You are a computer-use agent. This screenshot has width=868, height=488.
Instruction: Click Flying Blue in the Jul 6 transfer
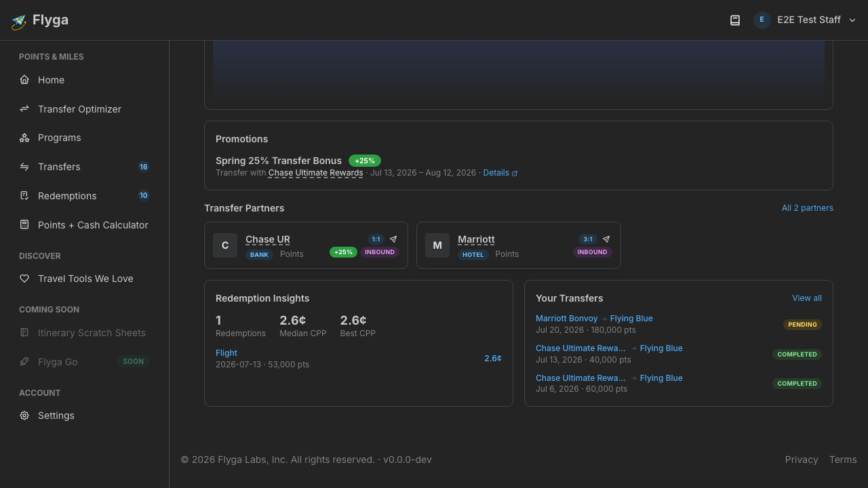click(x=661, y=378)
